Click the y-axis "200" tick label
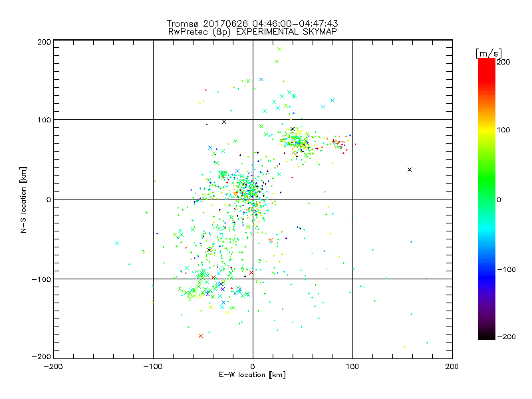Screen dimensions: 532x399 click(x=45, y=42)
